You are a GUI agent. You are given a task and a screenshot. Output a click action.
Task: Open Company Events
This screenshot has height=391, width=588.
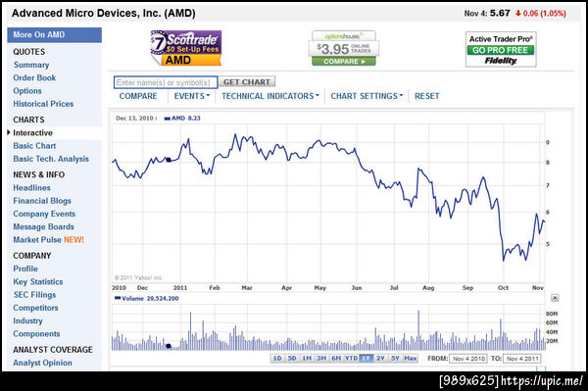44,214
